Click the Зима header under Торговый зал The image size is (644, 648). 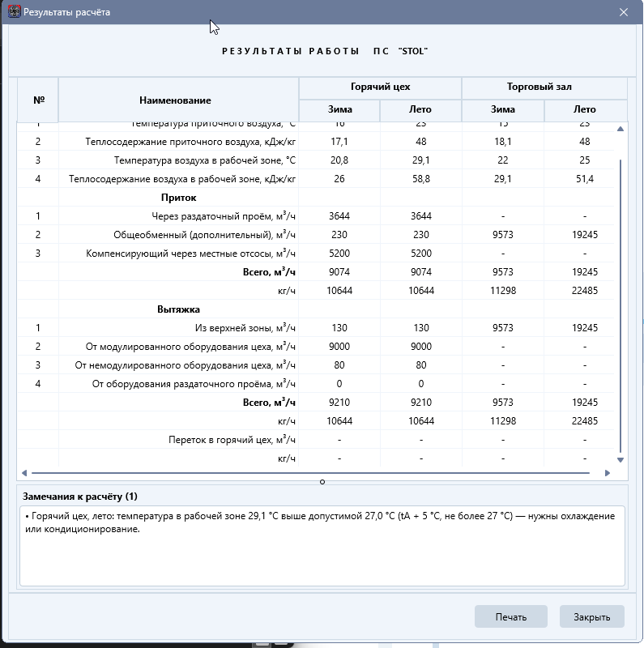click(x=502, y=109)
